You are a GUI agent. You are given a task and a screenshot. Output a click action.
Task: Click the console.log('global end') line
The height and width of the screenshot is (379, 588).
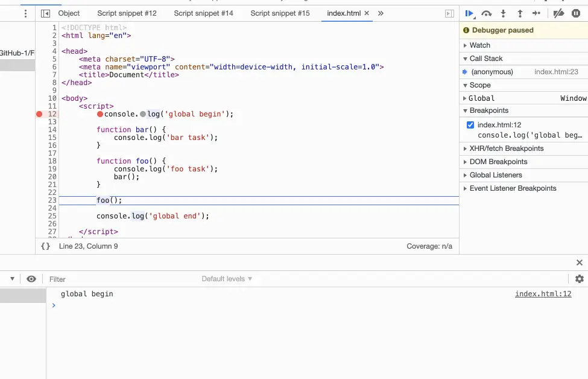click(153, 216)
